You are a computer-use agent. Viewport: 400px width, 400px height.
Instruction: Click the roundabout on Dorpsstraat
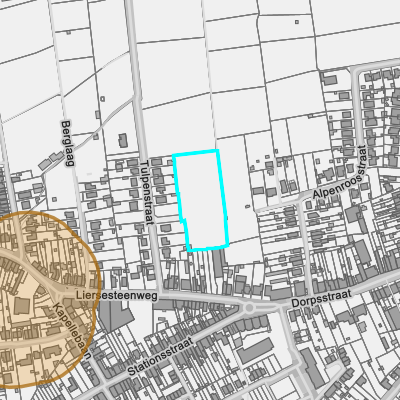[249, 308]
